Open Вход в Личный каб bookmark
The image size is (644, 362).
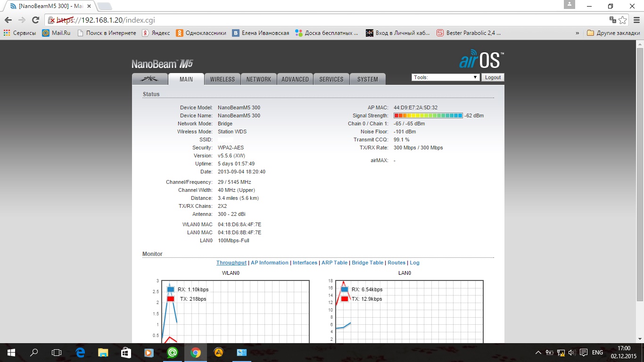[398, 33]
